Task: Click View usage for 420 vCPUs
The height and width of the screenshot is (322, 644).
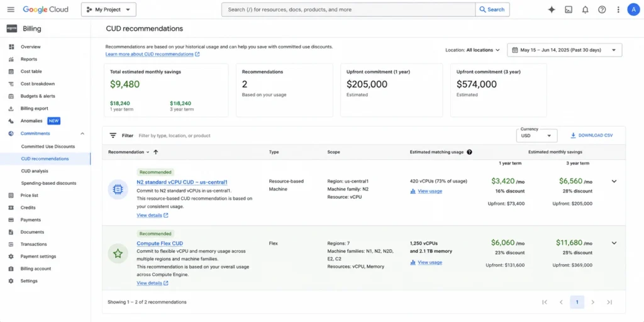Action: tap(426, 191)
